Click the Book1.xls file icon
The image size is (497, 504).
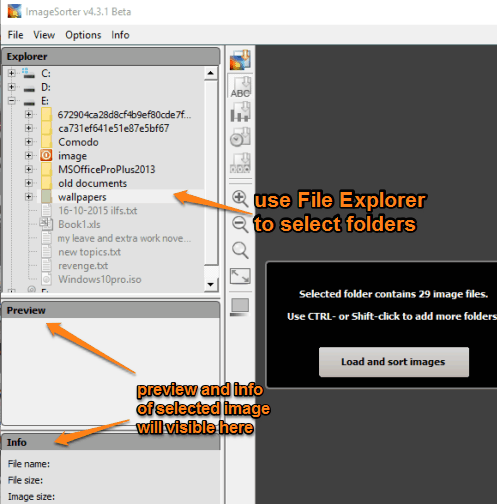(46, 224)
